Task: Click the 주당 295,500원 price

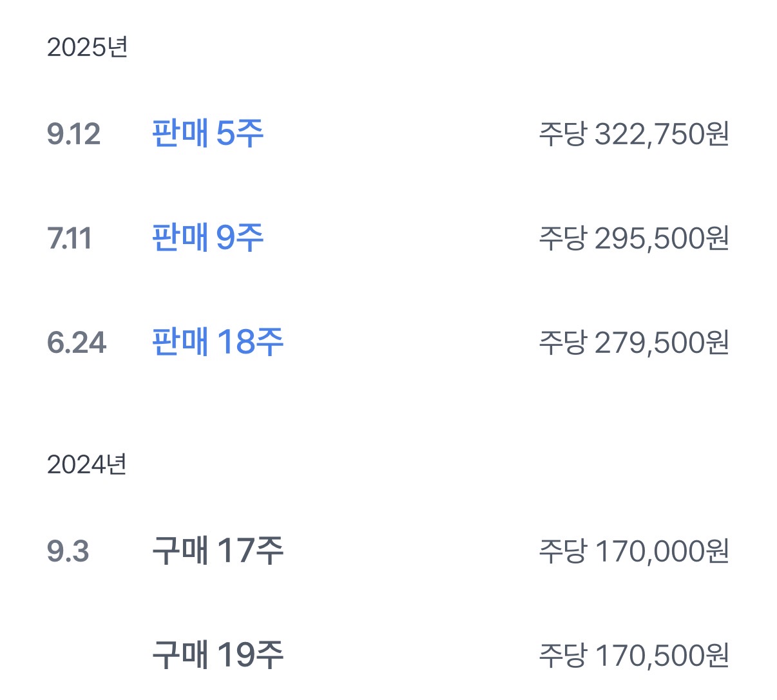Action: pyautogui.click(x=633, y=238)
